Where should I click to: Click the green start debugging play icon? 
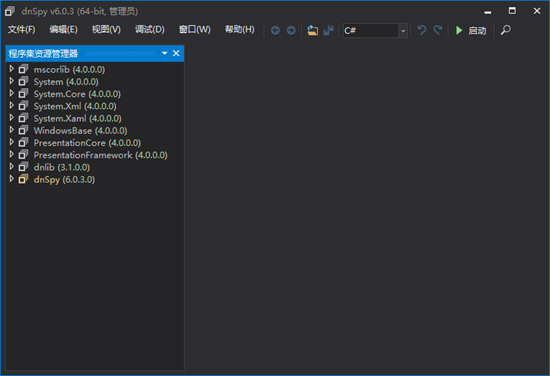coord(459,30)
